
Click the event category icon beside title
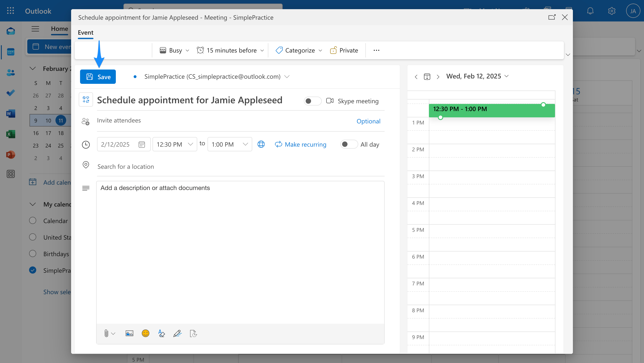86,100
